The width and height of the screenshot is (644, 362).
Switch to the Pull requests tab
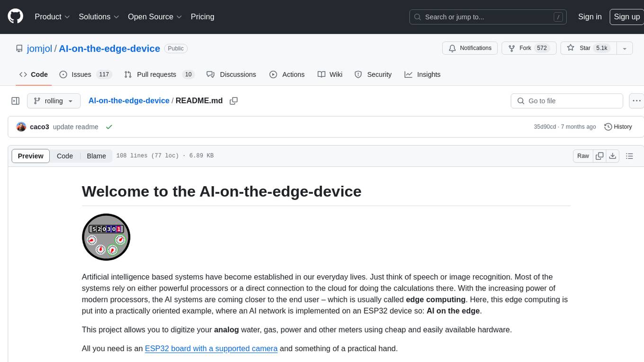coord(159,74)
